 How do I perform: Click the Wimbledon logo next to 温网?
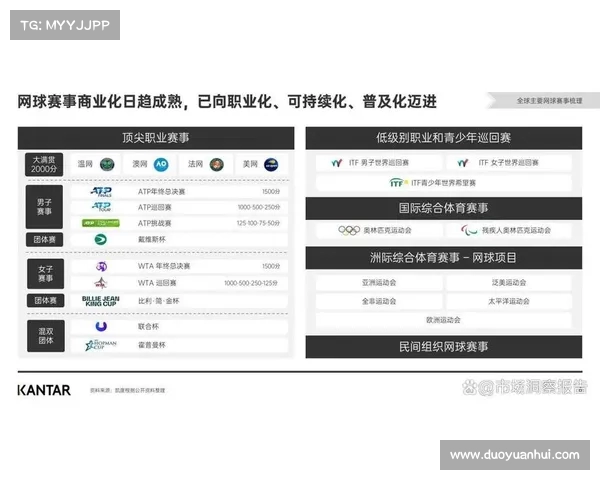(x=107, y=164)
